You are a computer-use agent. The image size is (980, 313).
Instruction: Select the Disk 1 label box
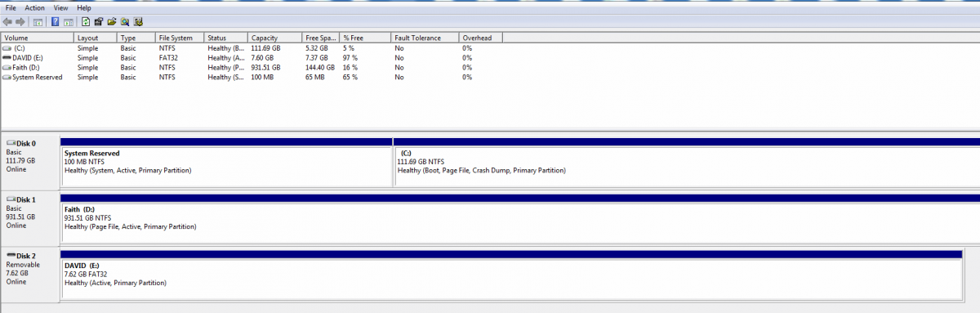[30, 218]
